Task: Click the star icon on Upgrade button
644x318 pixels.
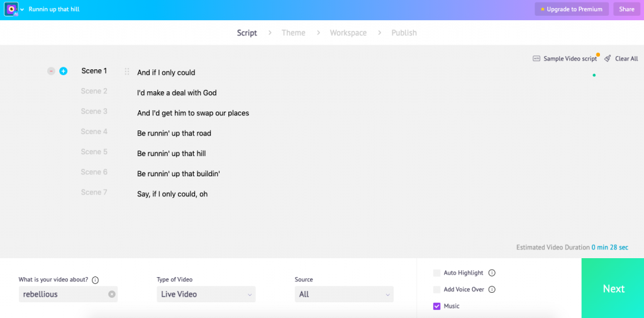Action: (543, 9)
